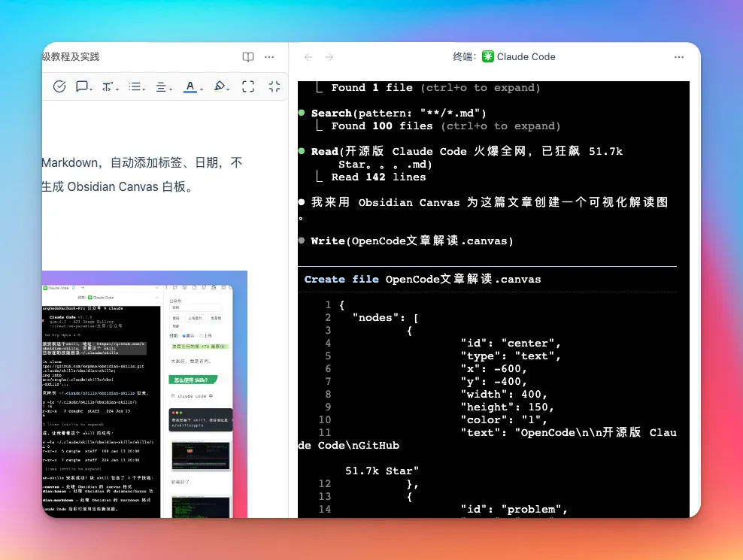This screenshot has width=743, height=560.
Task: Toggle reading mode book icon
Action: pos(248,57)
